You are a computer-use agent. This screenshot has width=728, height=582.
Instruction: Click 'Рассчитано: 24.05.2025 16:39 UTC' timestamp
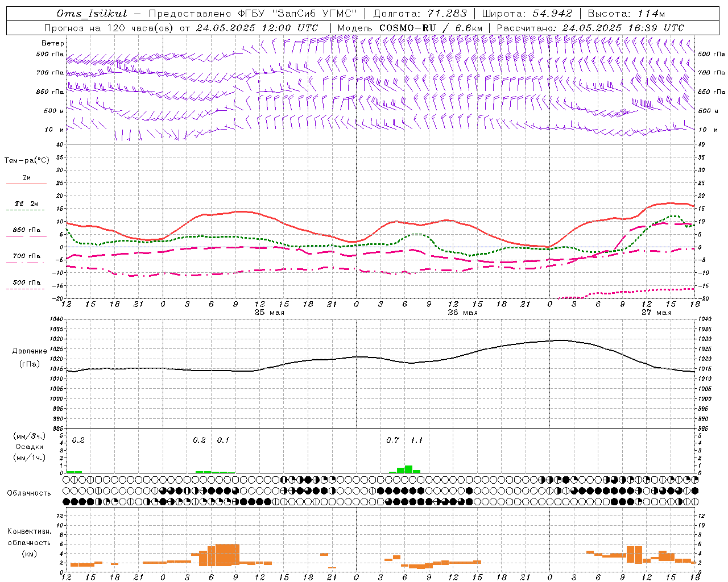[590, 28]
